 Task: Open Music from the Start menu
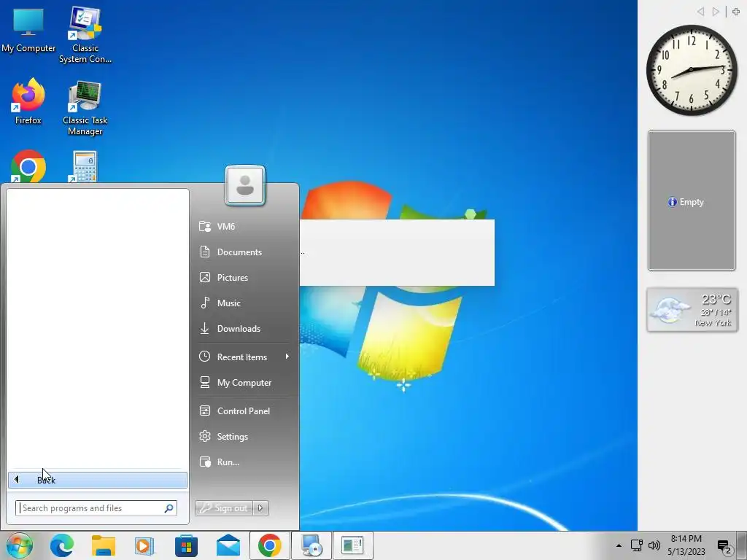coord(244,303)
